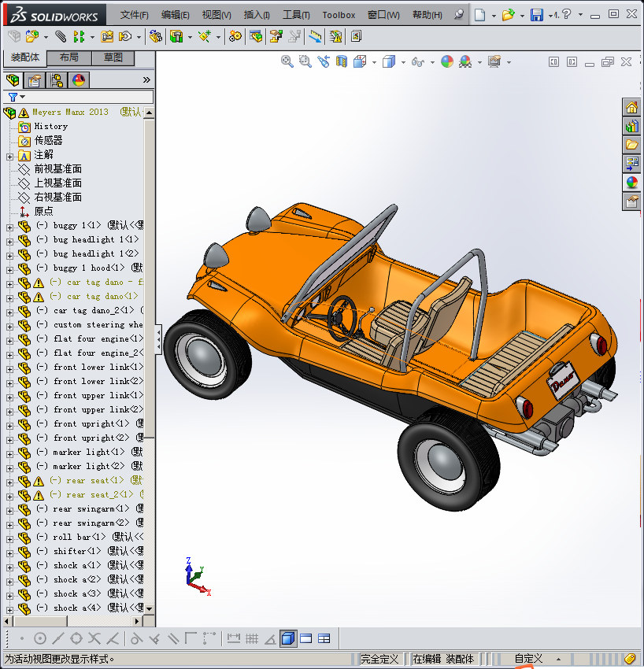Switch to the 布局 tab
Viewport: 644px width, 669px height.
pyautogui.click(x=68, y=58)
